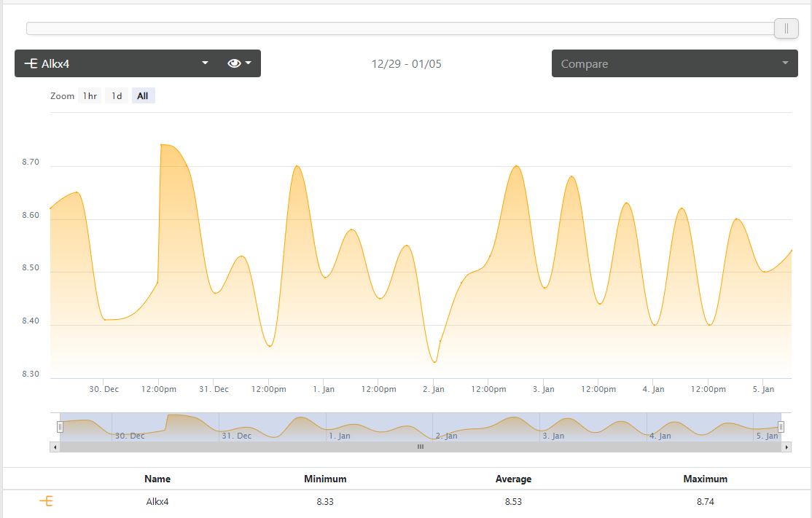Click the probe icon beside Alkx4 selector
812x518 pixels.
31,63
